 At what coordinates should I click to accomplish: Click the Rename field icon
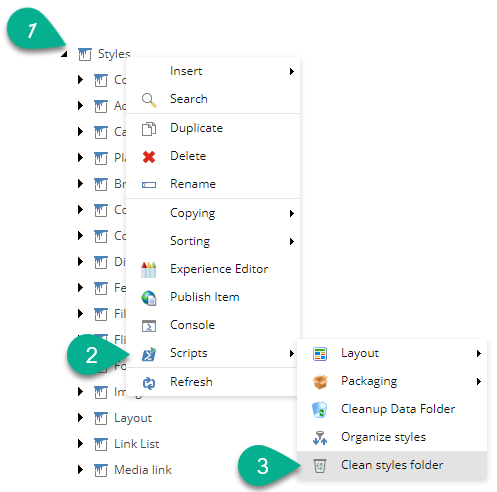click(149, 185)
